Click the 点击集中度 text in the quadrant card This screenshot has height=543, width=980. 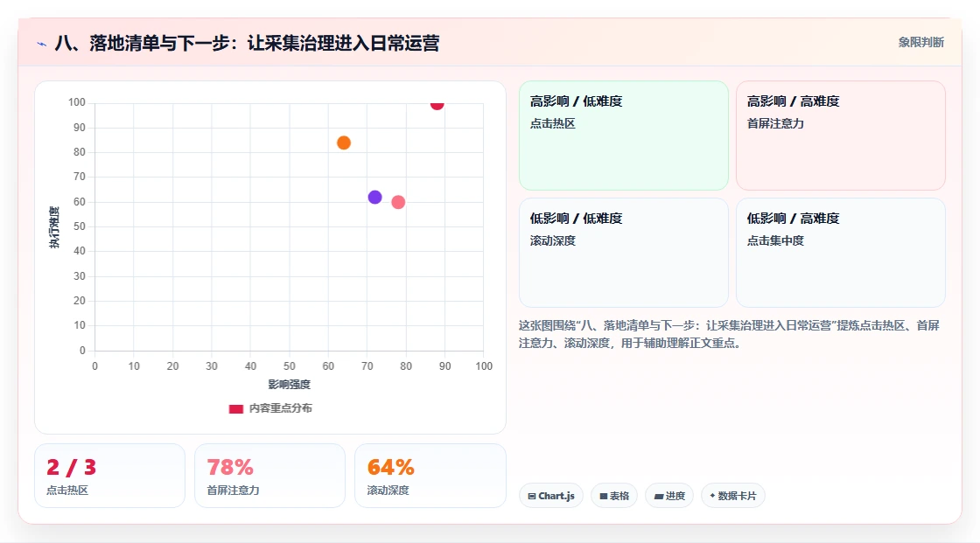coord(775,240)
